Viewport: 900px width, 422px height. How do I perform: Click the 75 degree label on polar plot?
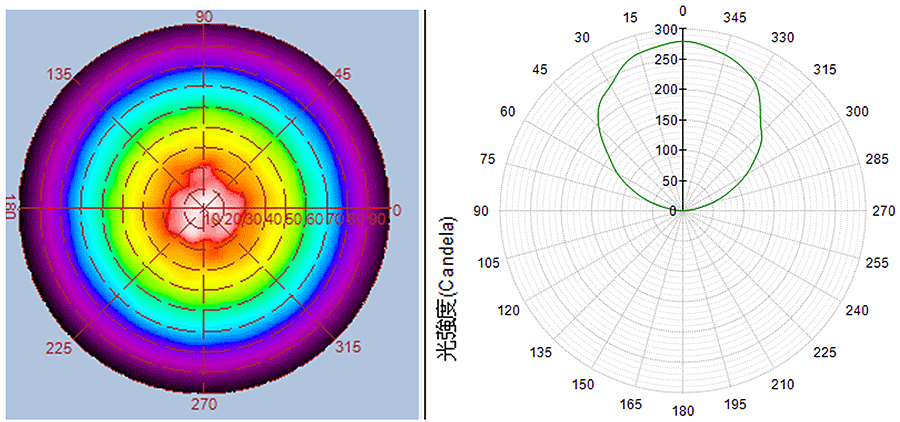488,159
